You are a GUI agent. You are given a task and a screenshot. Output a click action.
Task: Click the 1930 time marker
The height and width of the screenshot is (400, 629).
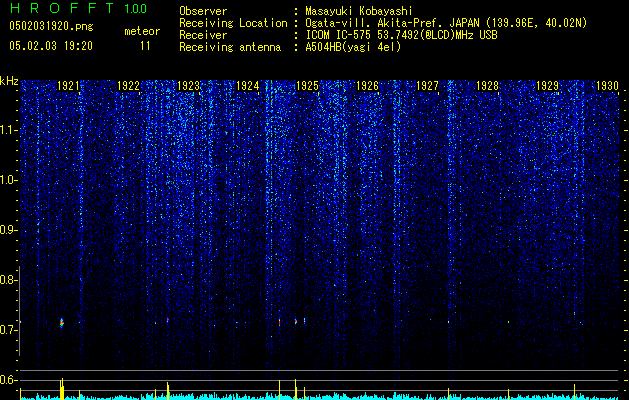coord(607,85)
